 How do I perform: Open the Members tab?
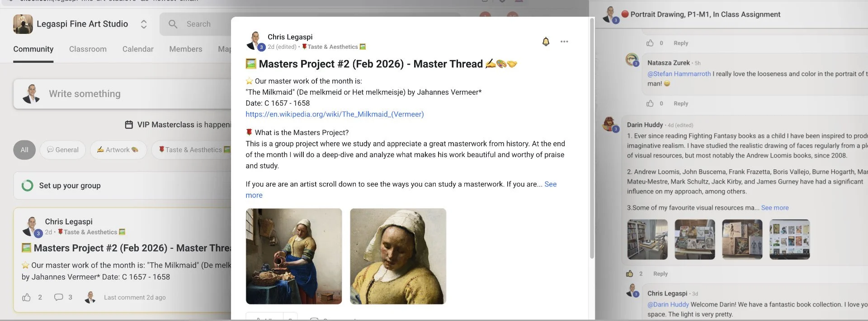[x=186, y=49]
